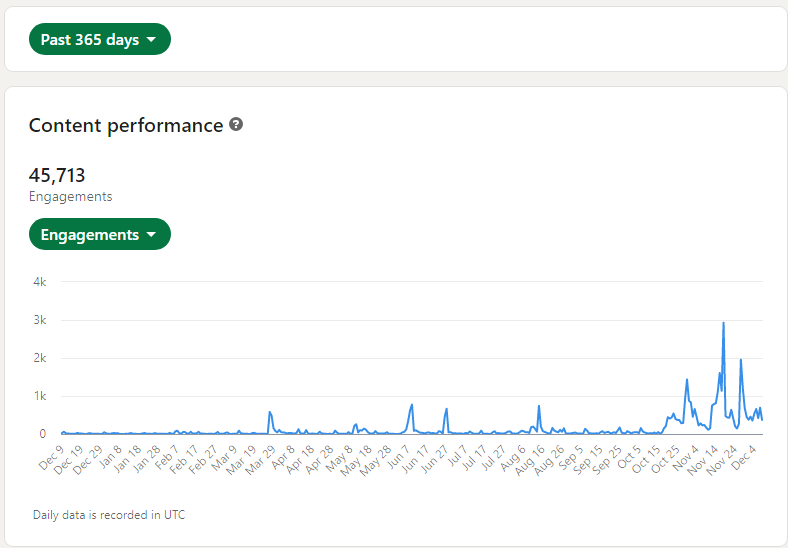Screen dimensions: 788x548
Task: Click the Mar 29 x-axis label
Action: tap(260, 460)
